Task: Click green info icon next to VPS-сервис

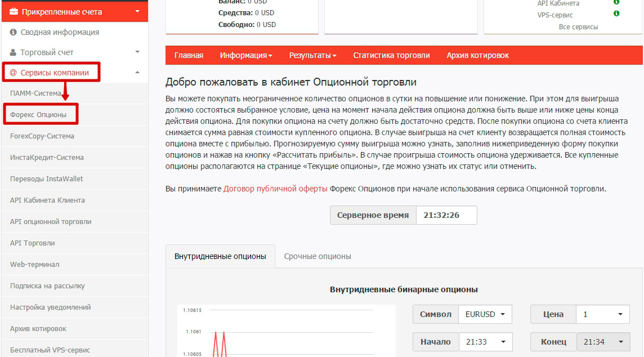Action: (x=616, y=14)
